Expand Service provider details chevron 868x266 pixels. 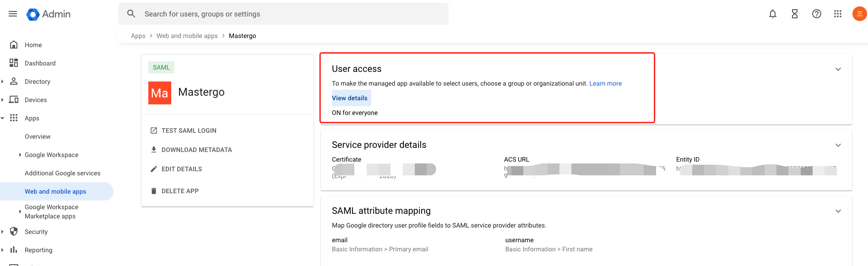pyautogui.click(x=838, y=145)
